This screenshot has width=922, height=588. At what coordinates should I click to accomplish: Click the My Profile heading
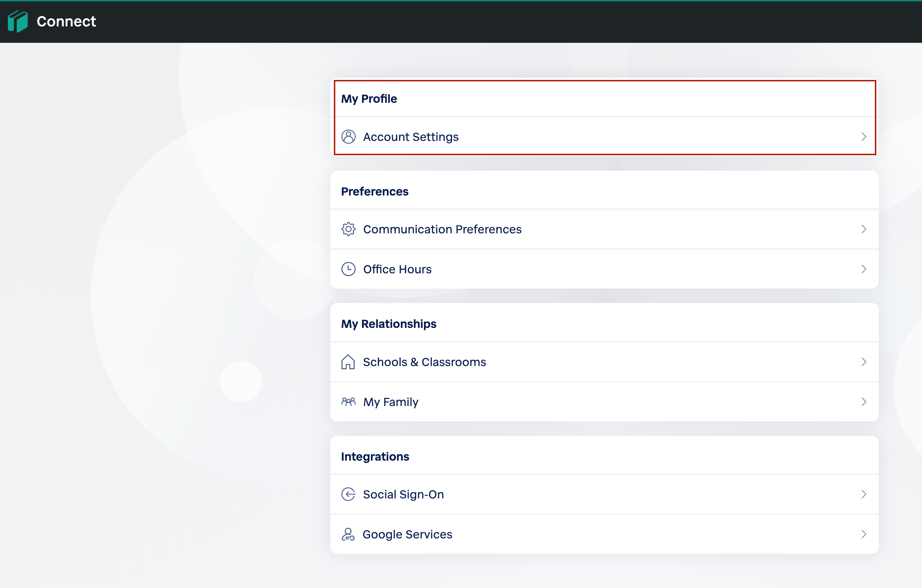coord(369,99)
